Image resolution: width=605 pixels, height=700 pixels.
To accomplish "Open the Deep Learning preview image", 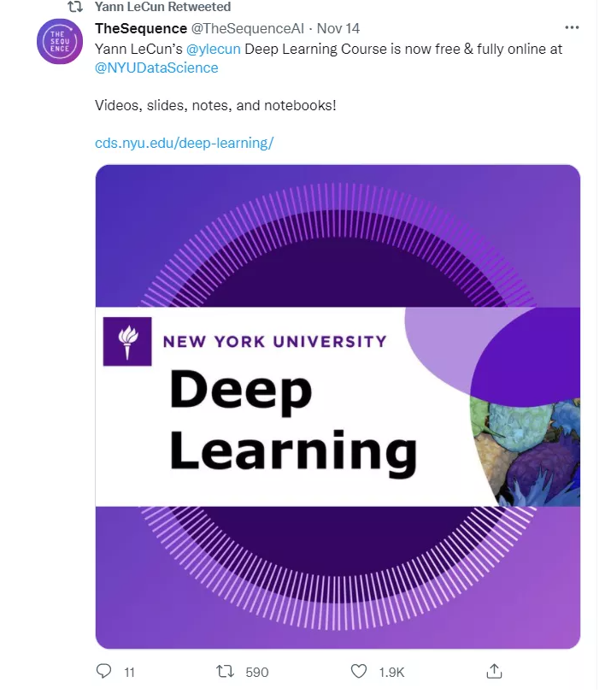I will click(338, 406).
